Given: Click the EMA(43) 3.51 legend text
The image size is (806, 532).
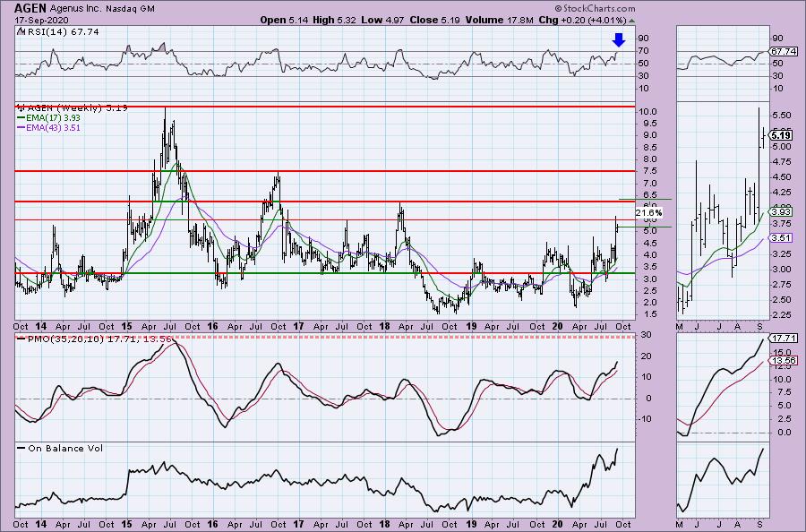Looking at the screenshot, I should pyautogui.click(x=54, y=127).
